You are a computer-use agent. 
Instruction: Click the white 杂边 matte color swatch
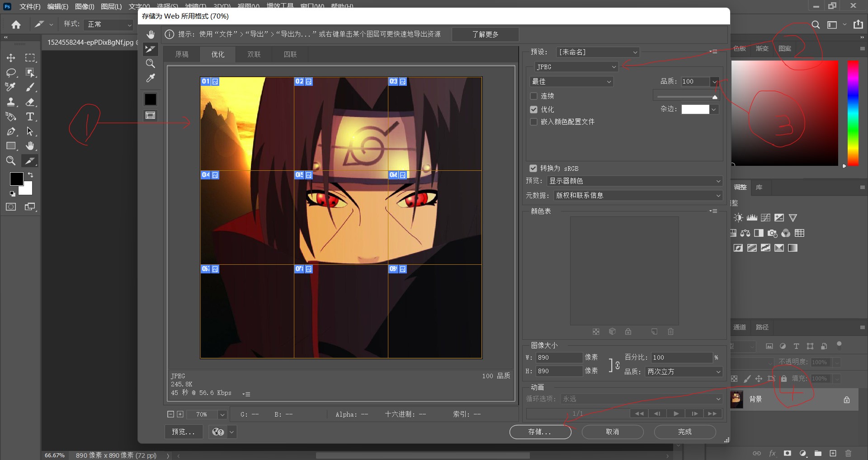coord(695,109)
